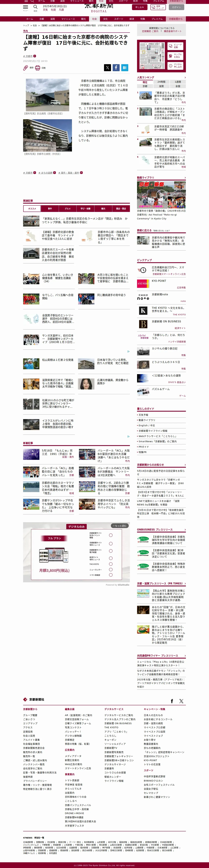Go to 天気 link in header

point(45,10)
